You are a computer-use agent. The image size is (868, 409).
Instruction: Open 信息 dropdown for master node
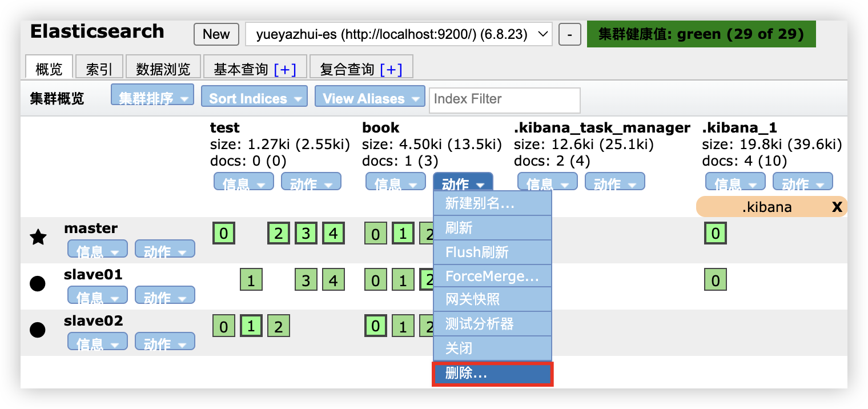[x=98, y=248]
